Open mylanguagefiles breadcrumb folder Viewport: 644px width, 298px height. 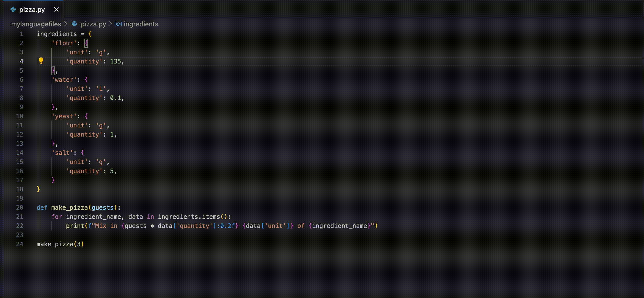(x=36, y=24)
